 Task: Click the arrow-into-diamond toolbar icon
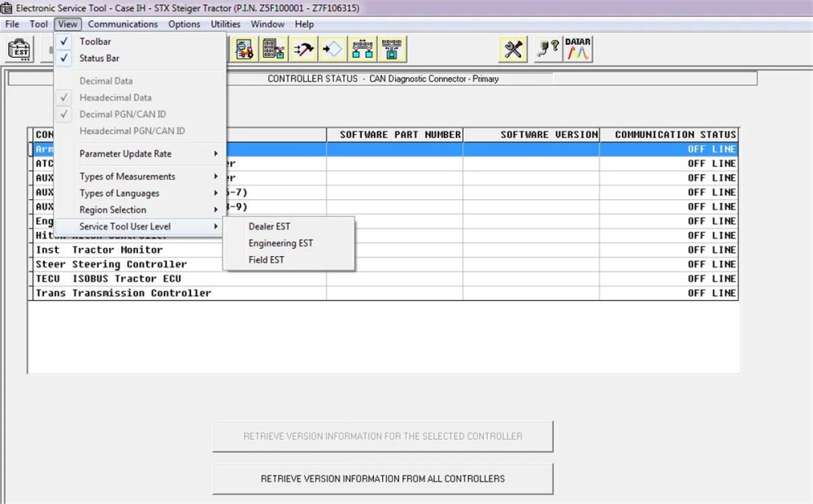point(333,50)
